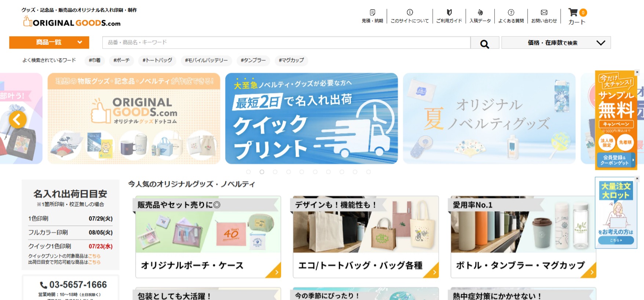Image resolution: width=644 pixels, height=300 pixels.
Task: Open the クイックプリント banner
Action: click(x=311, y=118)
